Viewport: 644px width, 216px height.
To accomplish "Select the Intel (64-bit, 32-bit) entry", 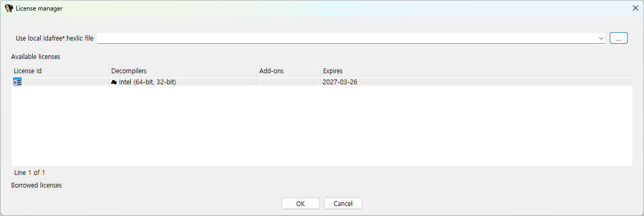I will 148,82.
